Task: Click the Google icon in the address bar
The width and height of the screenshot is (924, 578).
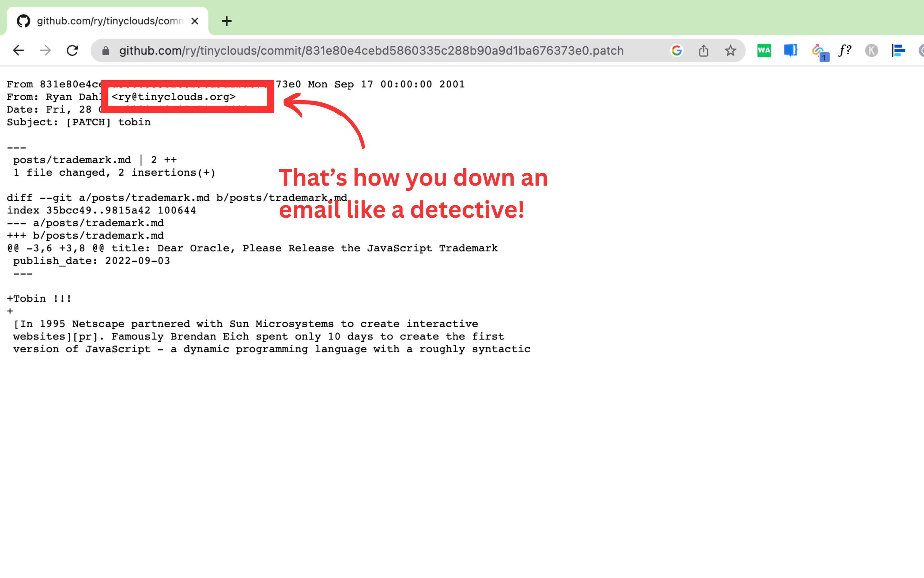Action: 677,50
